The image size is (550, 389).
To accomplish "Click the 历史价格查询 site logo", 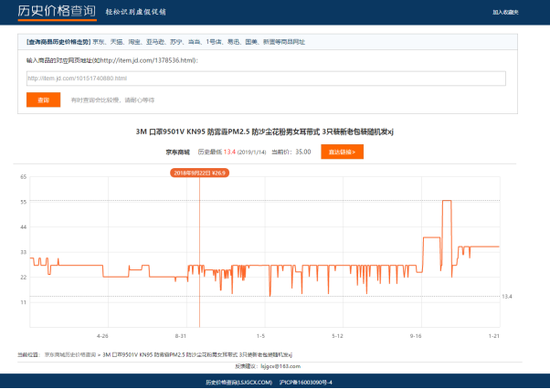I will point(57,11).
